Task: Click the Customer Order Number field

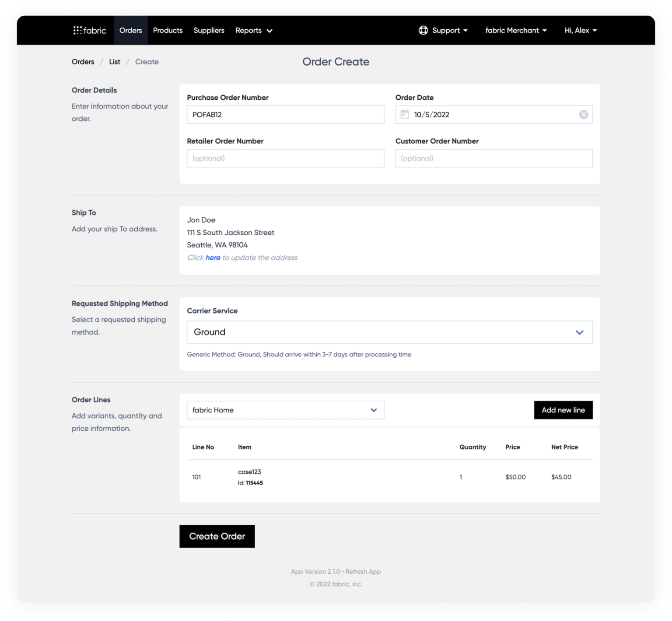Action: [493, 158]
